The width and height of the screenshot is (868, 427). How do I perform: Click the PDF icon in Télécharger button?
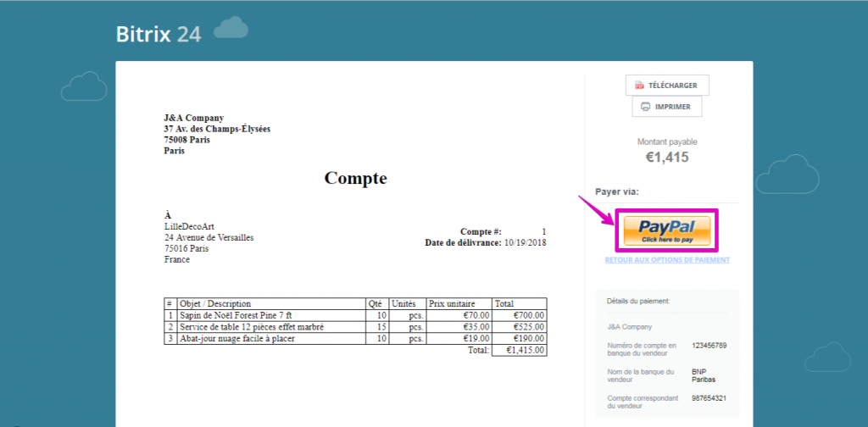[639, 86]
